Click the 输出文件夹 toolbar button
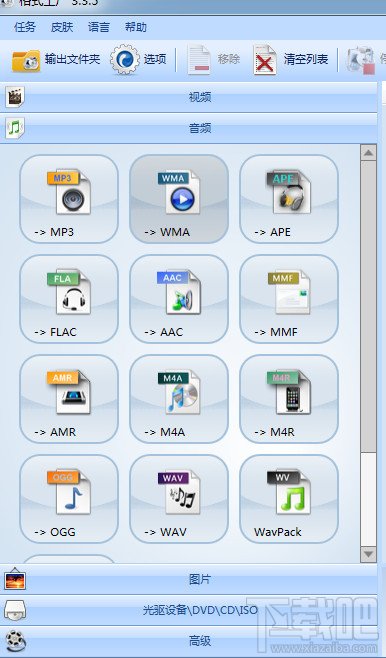The height and width of the screenshot is (658, 386). pos(56,60)
